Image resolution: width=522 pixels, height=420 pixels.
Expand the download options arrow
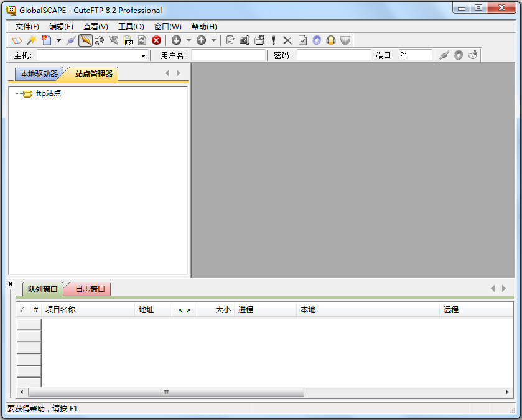[x=189, y=40]
